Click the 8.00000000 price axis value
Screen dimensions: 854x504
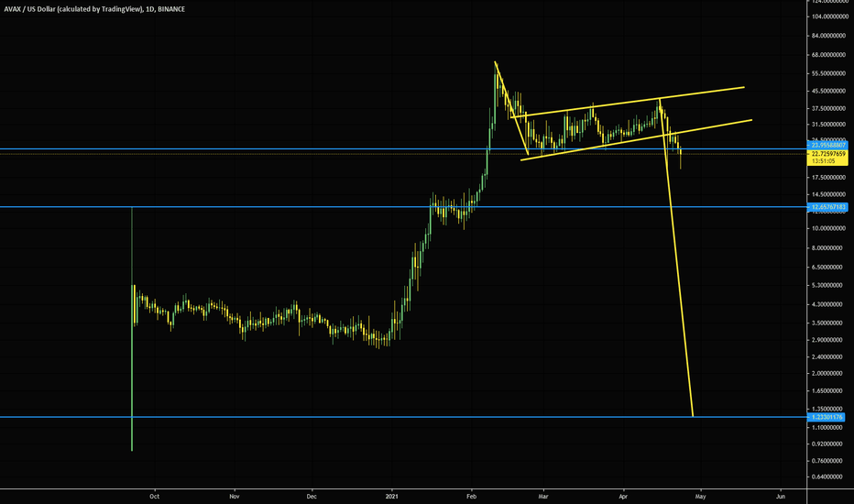click(828, 248)
